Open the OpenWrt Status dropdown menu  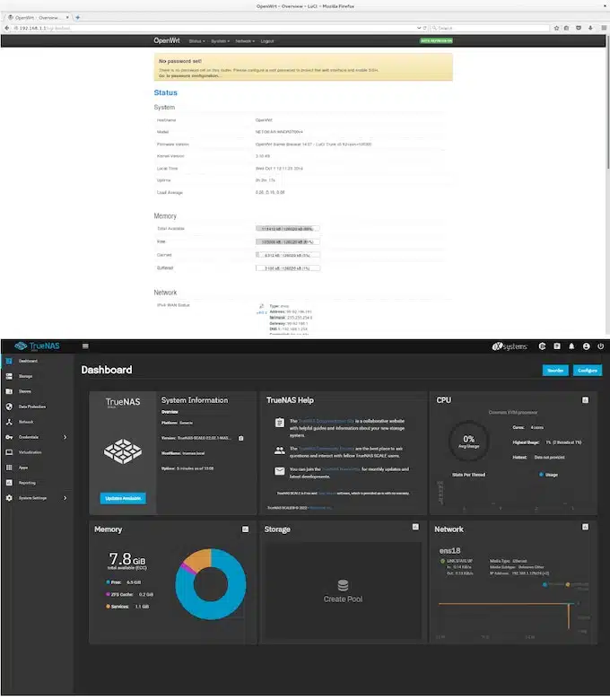[x=196, y=41]
